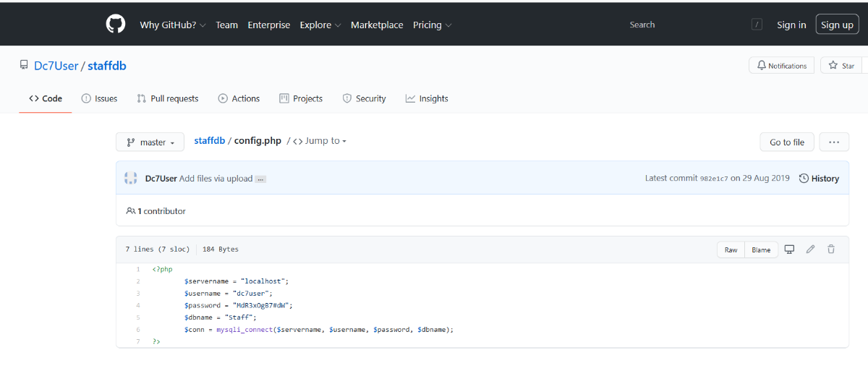Expand the Explore dropdown

[x=320, y=25]
